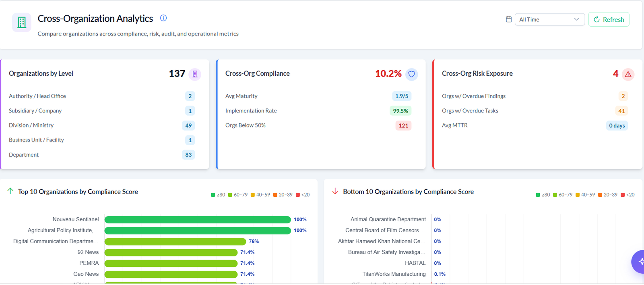
Task: Click the Digital Communication Department 76% bar
Action: point(175,241)
